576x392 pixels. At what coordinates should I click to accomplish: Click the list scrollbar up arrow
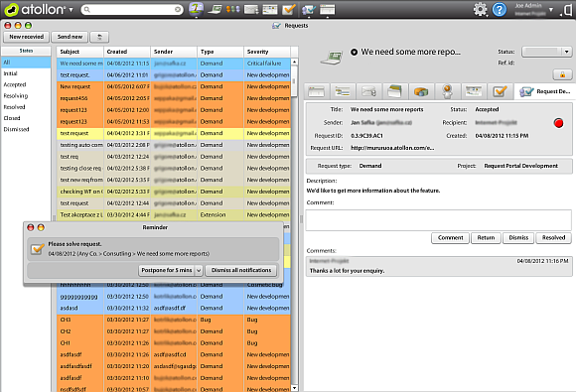pos(294,63)
